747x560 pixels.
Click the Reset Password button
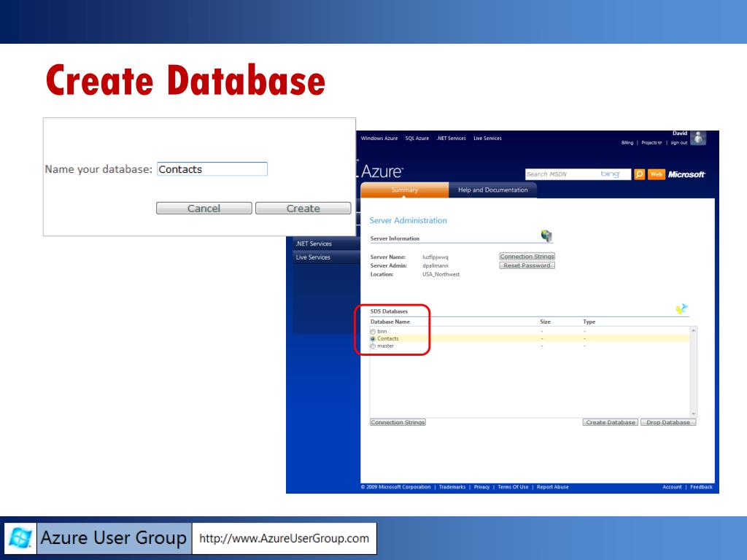pyautogui.click(x=527, y=265)
